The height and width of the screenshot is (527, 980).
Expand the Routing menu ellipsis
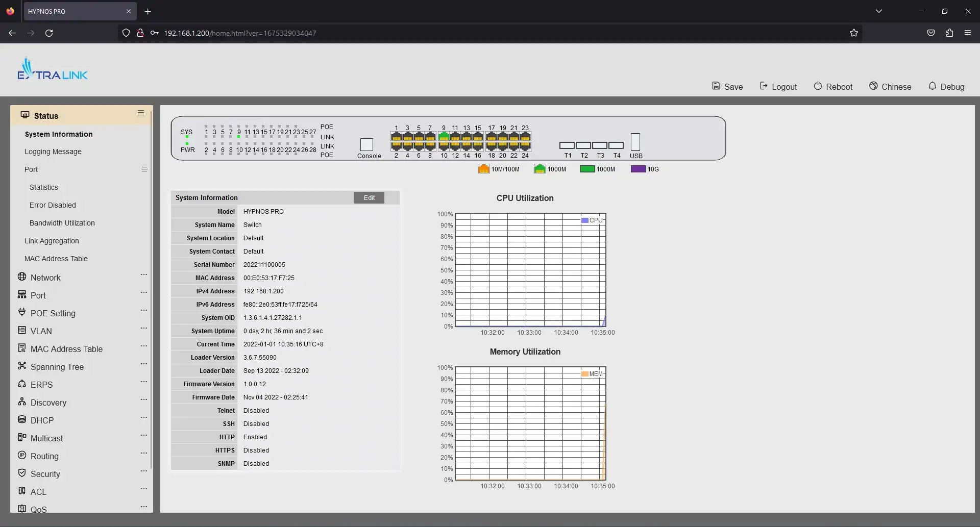pyautogui.click(x=144, y=454)
